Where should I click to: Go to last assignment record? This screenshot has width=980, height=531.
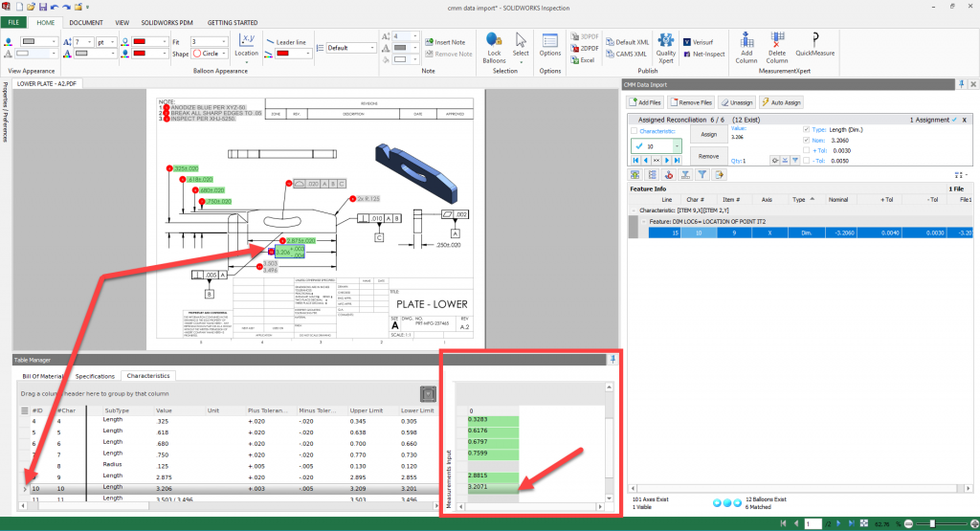[677, 161]
